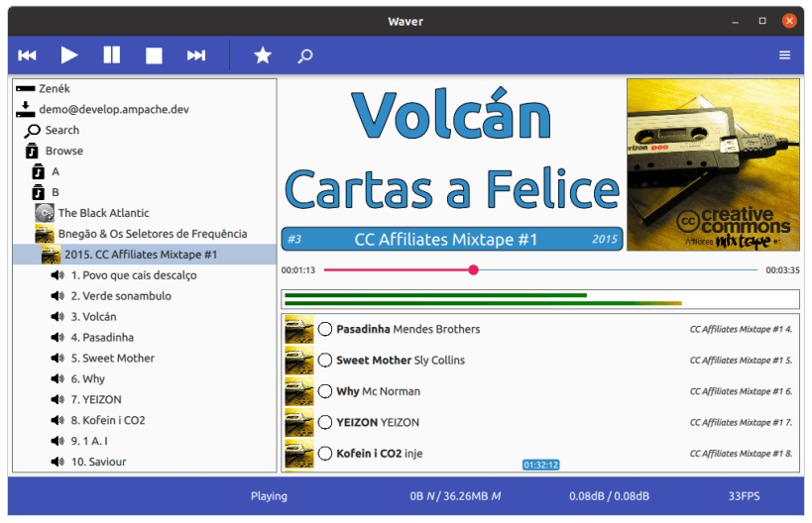Click the Volcán track title
812x523 pixels.
[451, 115]
